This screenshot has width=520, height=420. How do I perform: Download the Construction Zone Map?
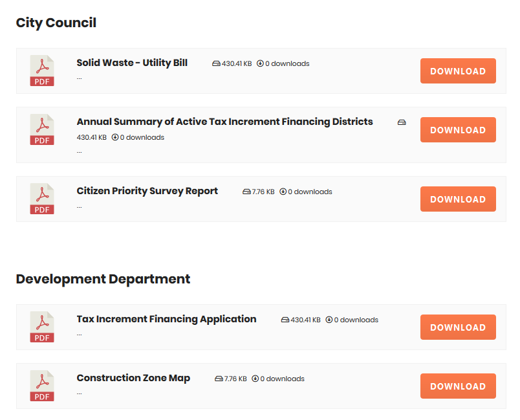click(x=458, y=386)
